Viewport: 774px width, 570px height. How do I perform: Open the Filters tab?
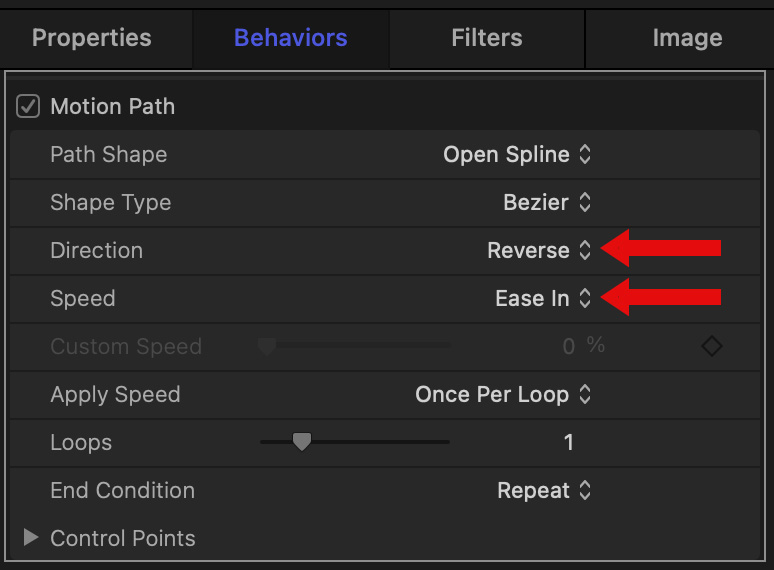tap(486, 39)
